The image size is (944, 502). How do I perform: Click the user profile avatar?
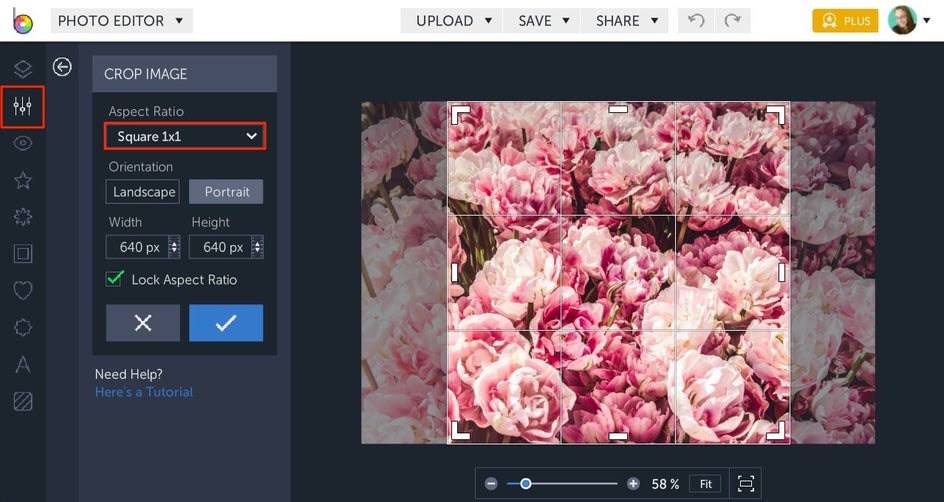click(902, 20)
